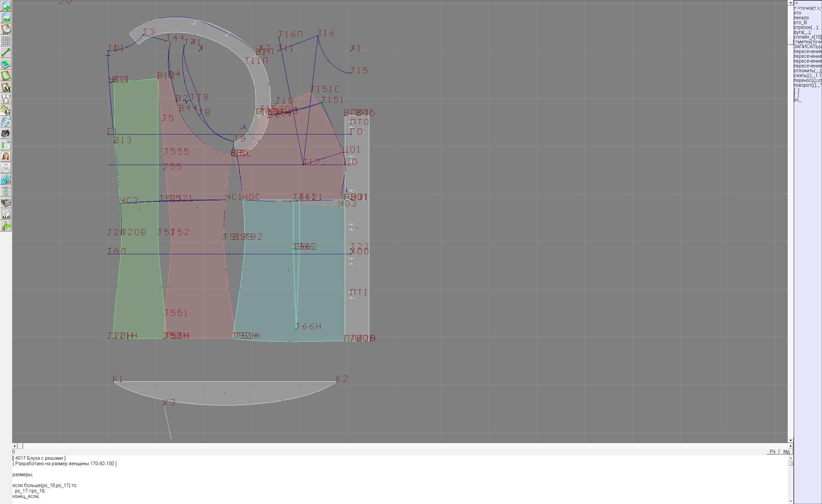Click the zoom out magnifier icon

pos(6,18)
